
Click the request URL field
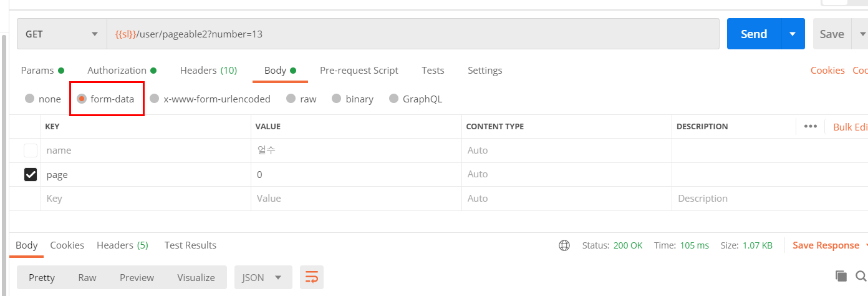point(412,34)
